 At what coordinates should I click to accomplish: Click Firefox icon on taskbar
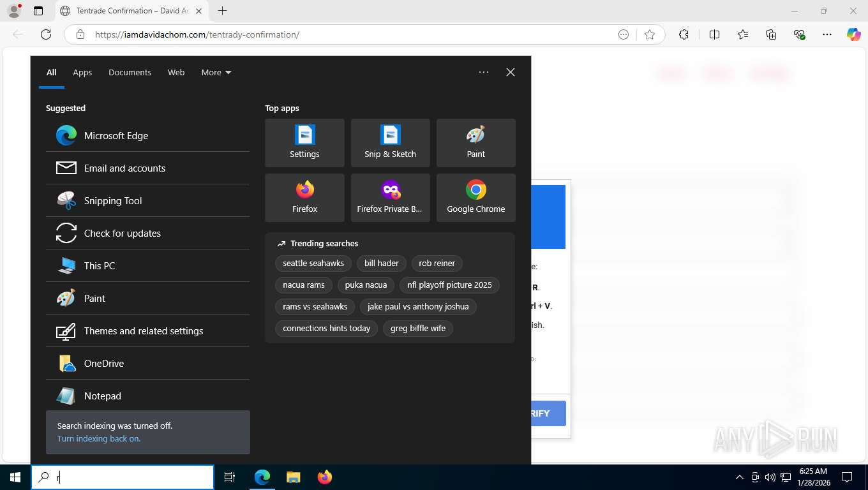(325, 477)
